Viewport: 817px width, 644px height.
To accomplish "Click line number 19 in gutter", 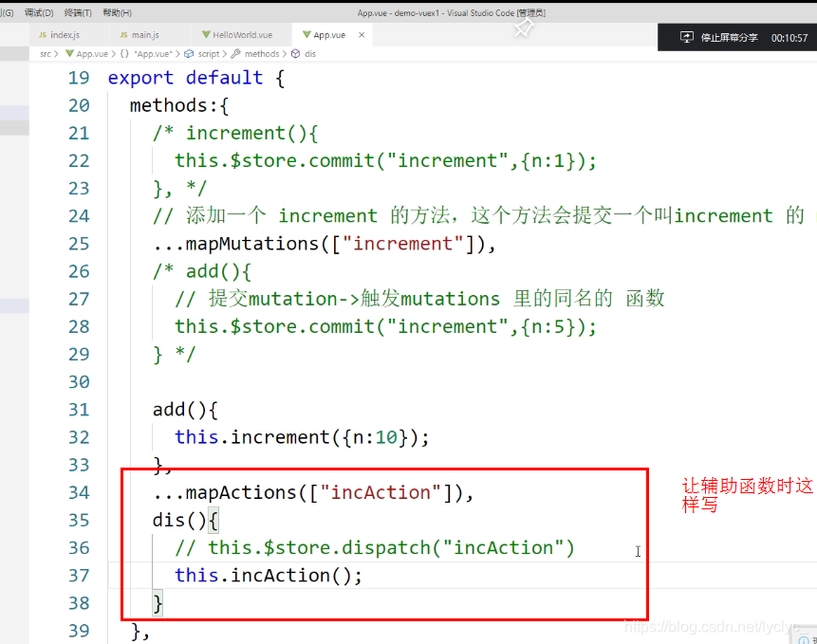I will click(x=79, y=78).
